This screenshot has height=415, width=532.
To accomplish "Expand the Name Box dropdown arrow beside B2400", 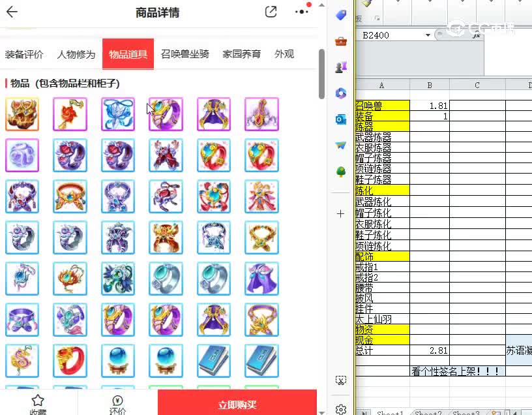I will (428, 35).
